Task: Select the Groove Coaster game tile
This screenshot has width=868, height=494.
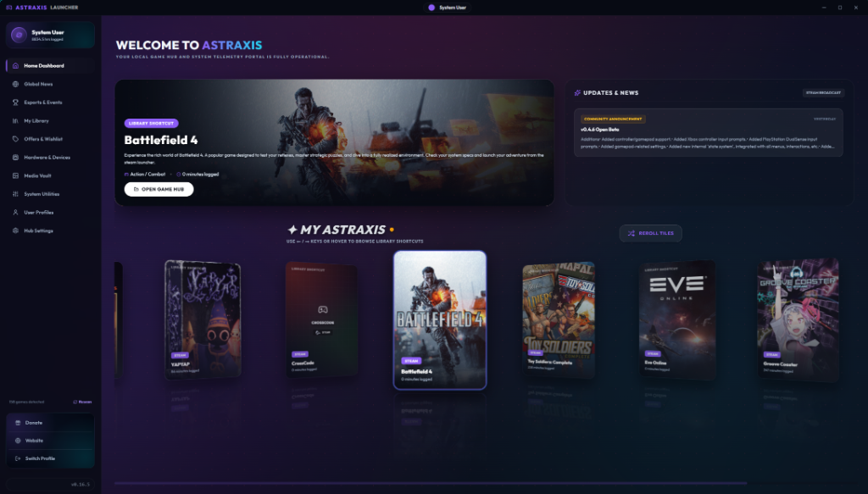Action: click(x=798, y=319)
